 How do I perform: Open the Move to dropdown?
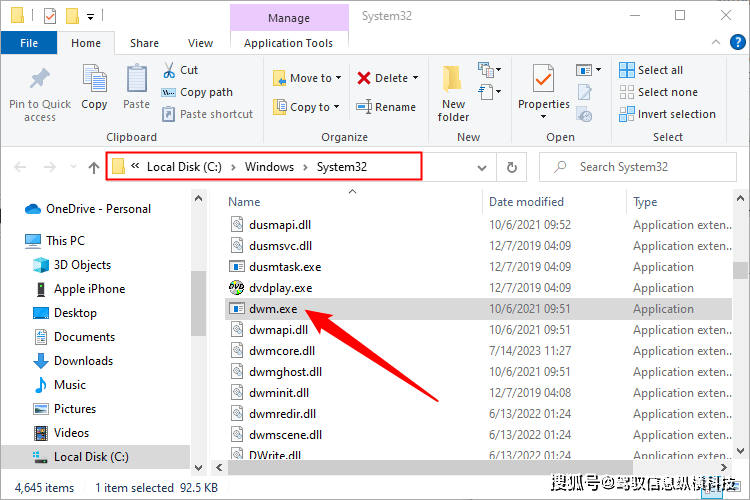tap(307, 78)
